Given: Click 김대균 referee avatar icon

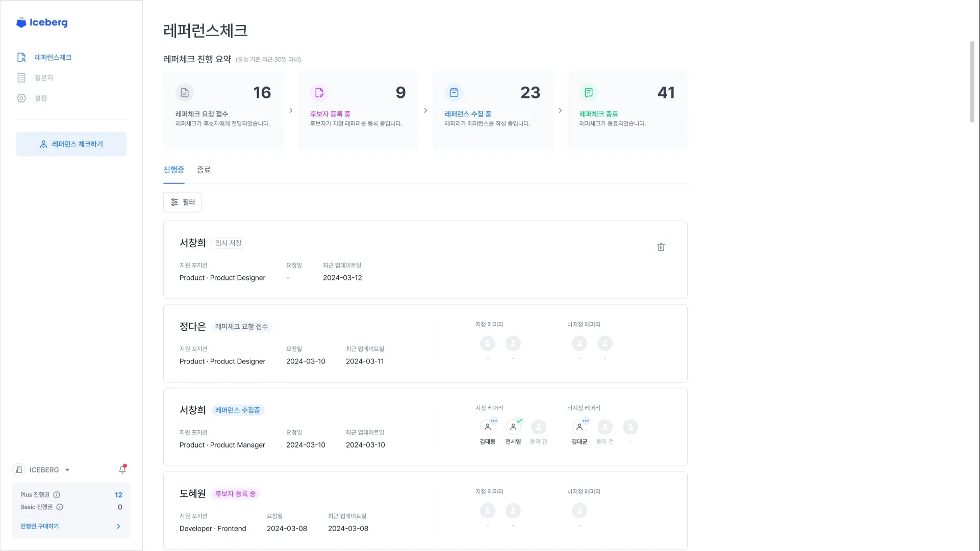Looking at the screenshot, I should point(580,427).
